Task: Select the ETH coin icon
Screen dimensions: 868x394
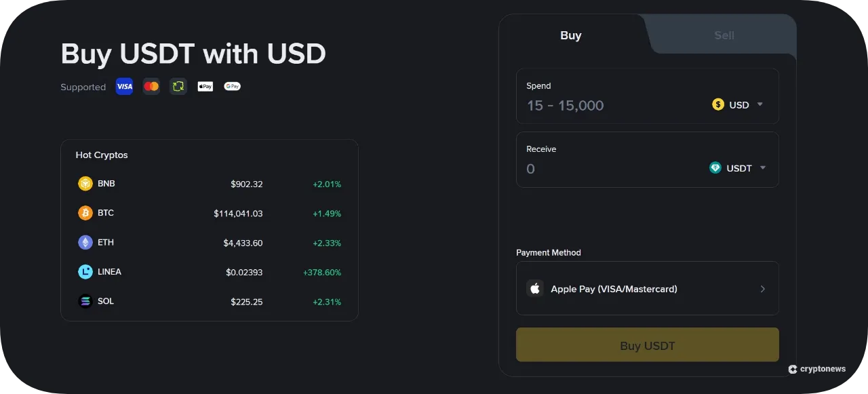Action: pos(85,242)
